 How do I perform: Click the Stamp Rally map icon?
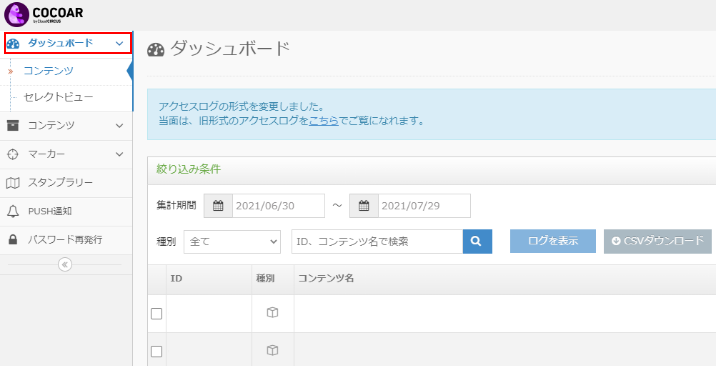(13, 183)
